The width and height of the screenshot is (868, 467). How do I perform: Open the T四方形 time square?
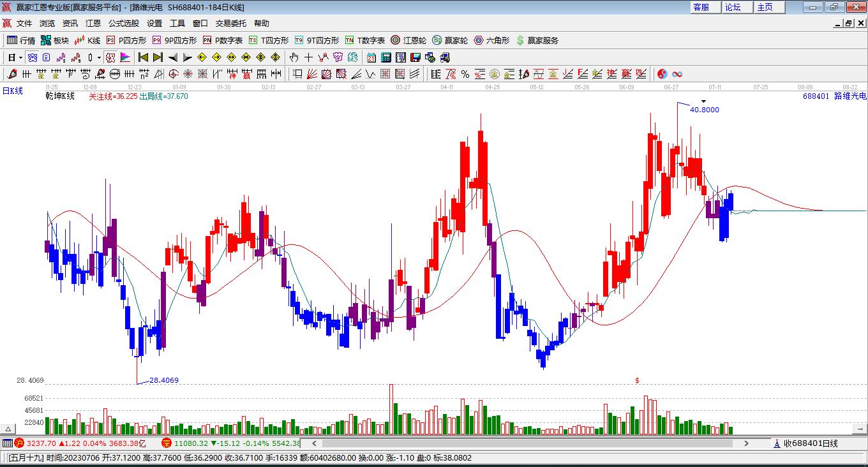(x=269, y=40)
